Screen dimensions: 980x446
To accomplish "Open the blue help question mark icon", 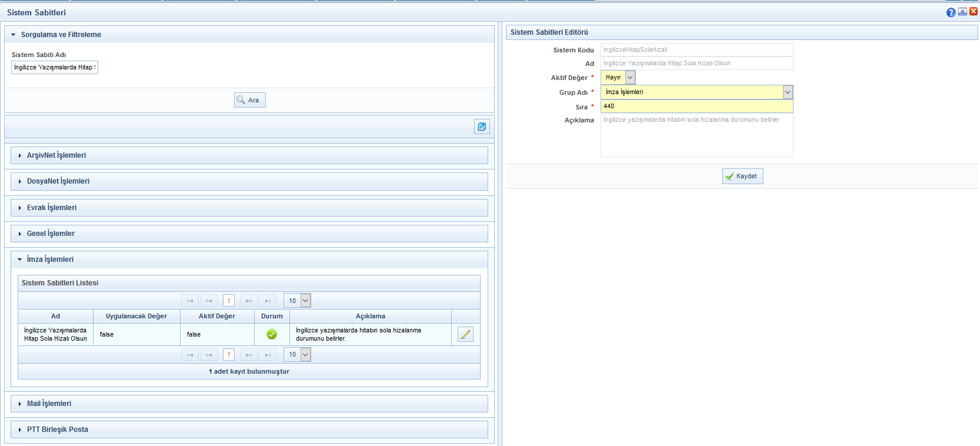I will point(951,12).
